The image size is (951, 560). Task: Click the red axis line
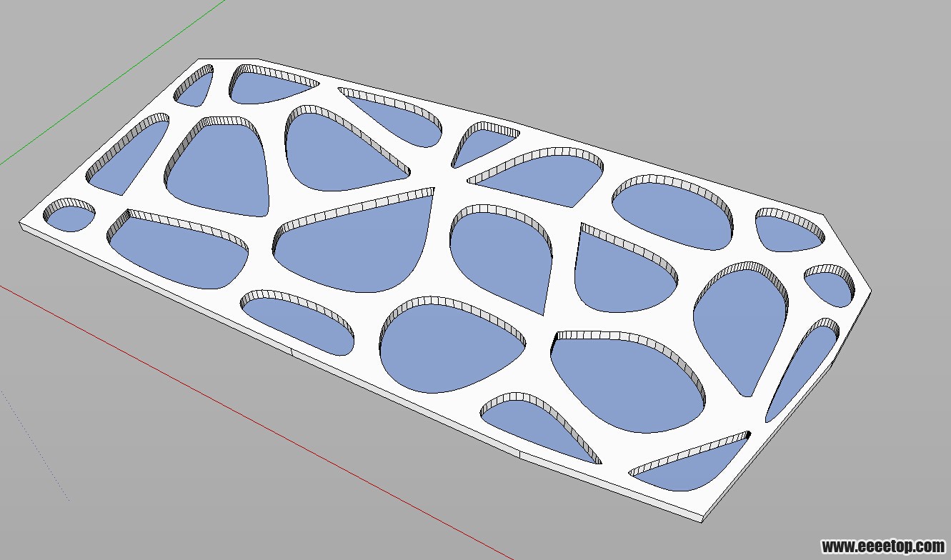257,422
